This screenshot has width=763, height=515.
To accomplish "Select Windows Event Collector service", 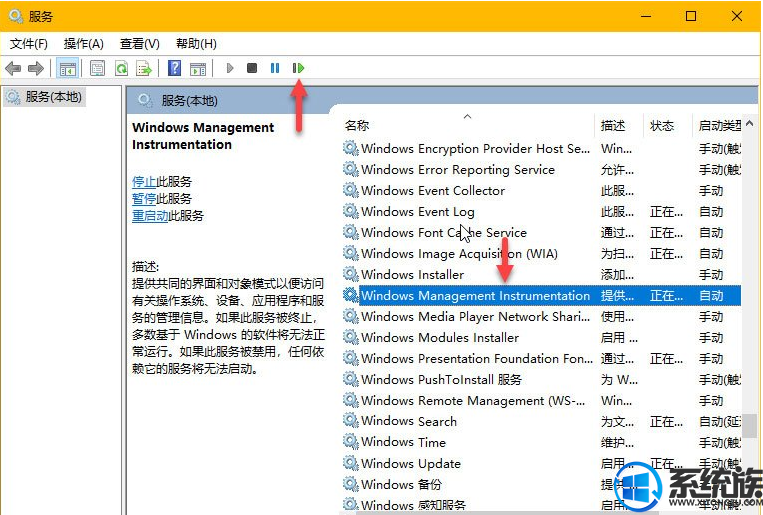I will pyautogui.click(x=542, y=190).
